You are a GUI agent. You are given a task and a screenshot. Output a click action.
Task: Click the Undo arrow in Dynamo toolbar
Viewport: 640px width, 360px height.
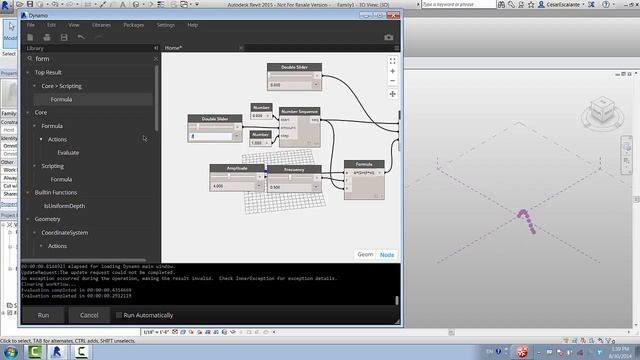point(81,37)
